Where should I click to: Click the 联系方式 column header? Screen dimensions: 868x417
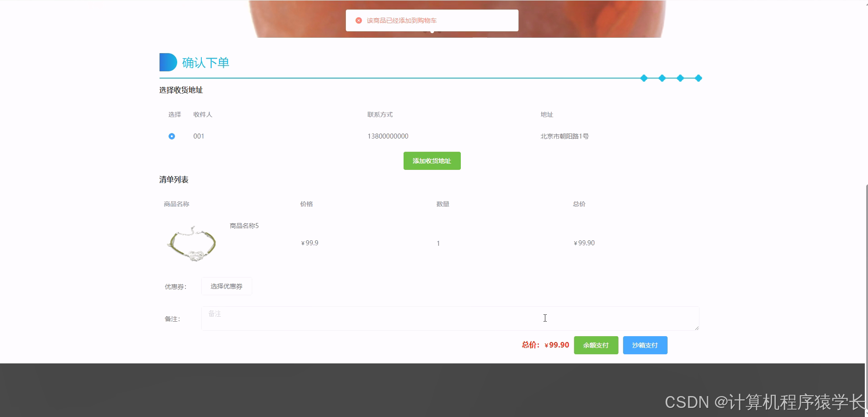[x=380, y=114]
